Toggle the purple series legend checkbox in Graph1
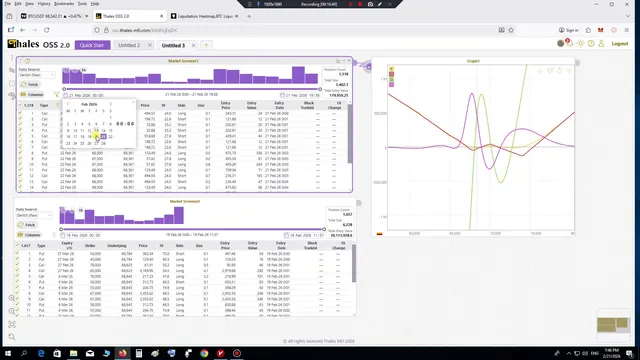 pos(391,84)
